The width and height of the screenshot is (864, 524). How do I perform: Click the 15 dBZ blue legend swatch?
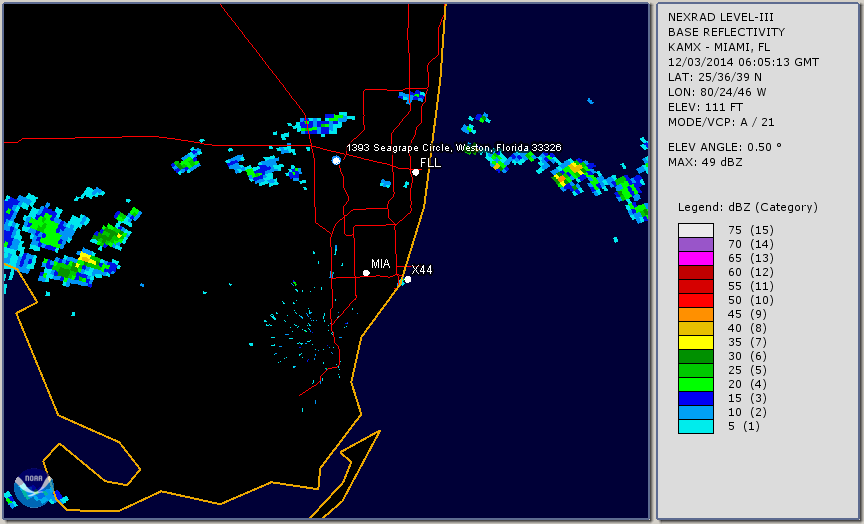click(696, 398)
